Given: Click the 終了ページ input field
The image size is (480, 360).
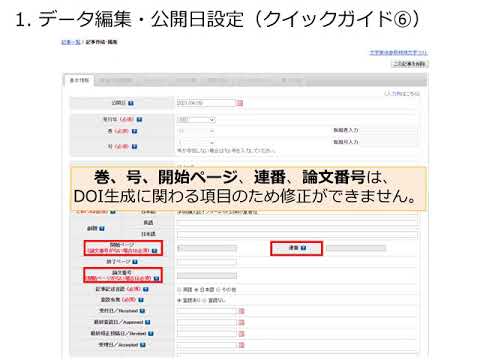Looking at the screenshot, I should pos(207,262).
